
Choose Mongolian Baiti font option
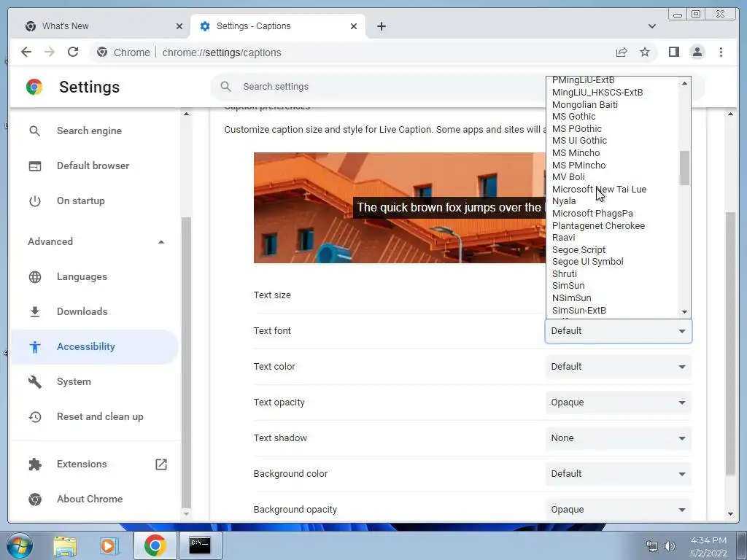point(584,105)
